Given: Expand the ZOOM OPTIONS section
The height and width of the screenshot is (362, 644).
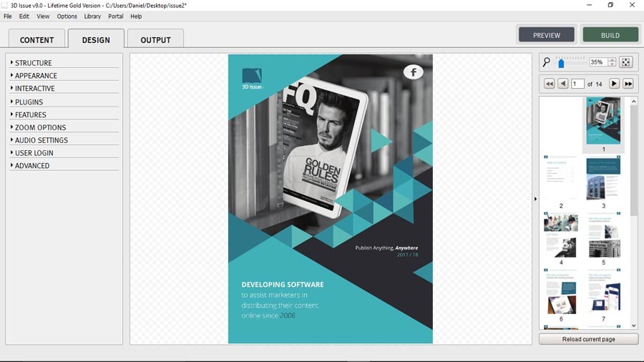Looking at the screenshot, I should pyautogui.click(x=40, y=127).
